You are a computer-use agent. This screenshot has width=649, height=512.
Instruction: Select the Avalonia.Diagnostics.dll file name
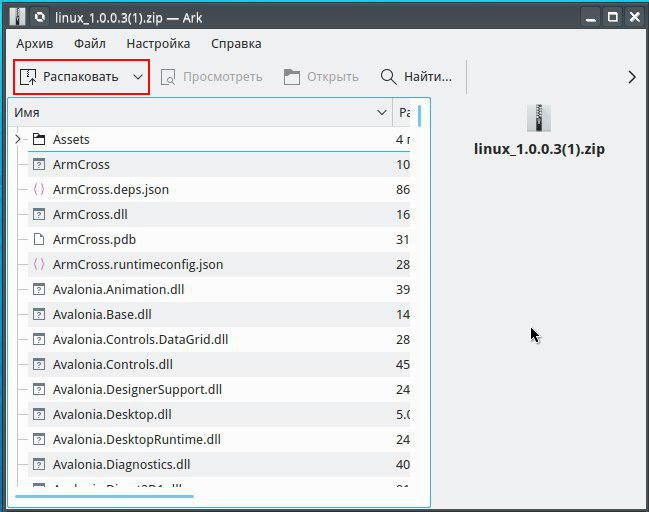[121, 464]
